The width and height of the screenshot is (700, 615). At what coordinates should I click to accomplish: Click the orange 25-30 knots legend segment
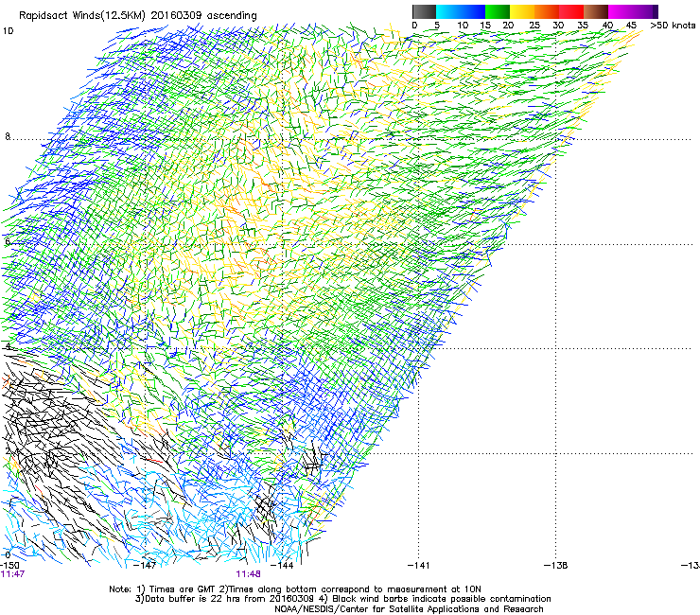pyautogui.click(x=547, y=11)
